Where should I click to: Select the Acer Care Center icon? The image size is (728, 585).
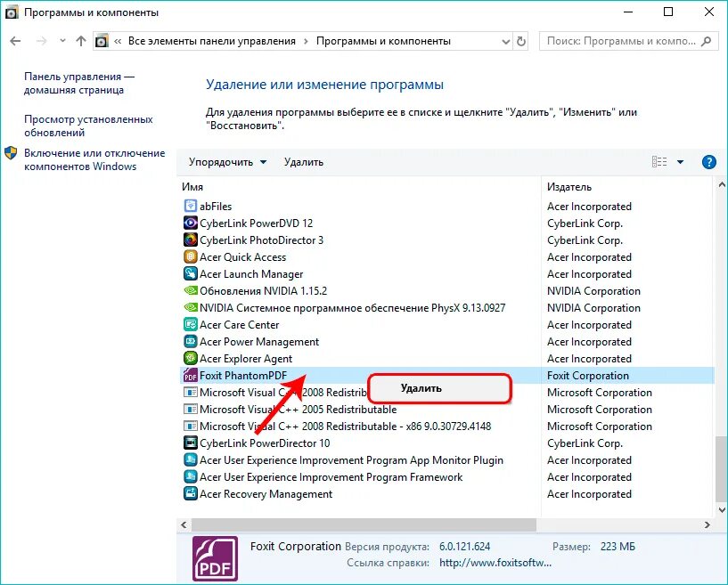(x=191, y=325)
